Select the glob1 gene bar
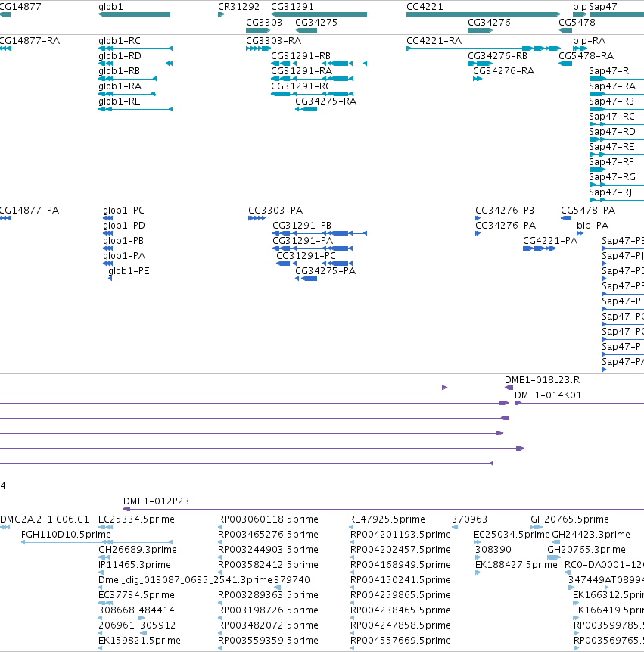 [x=134, y=14]
